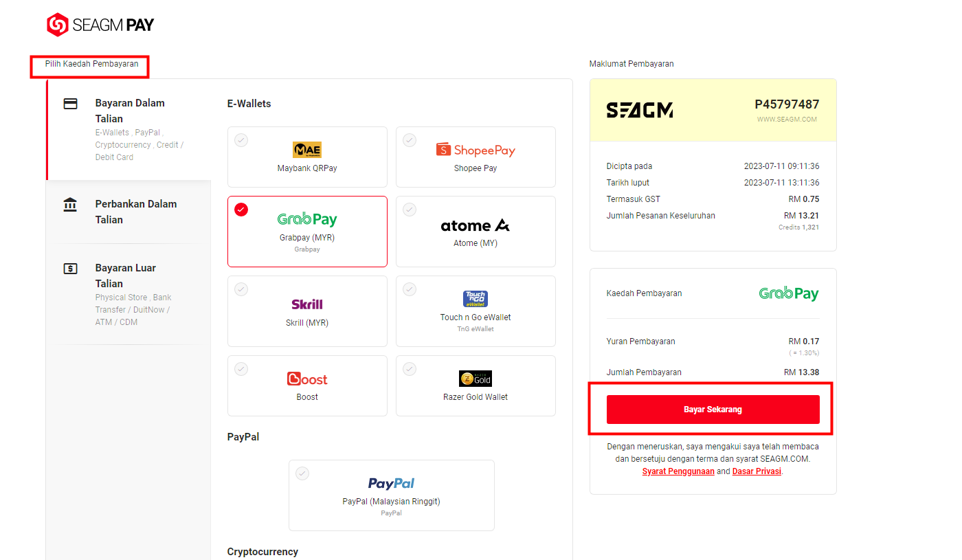Select the Skrill (MYR) logo
Screen dimensions: 962x560
click(307, 304)
